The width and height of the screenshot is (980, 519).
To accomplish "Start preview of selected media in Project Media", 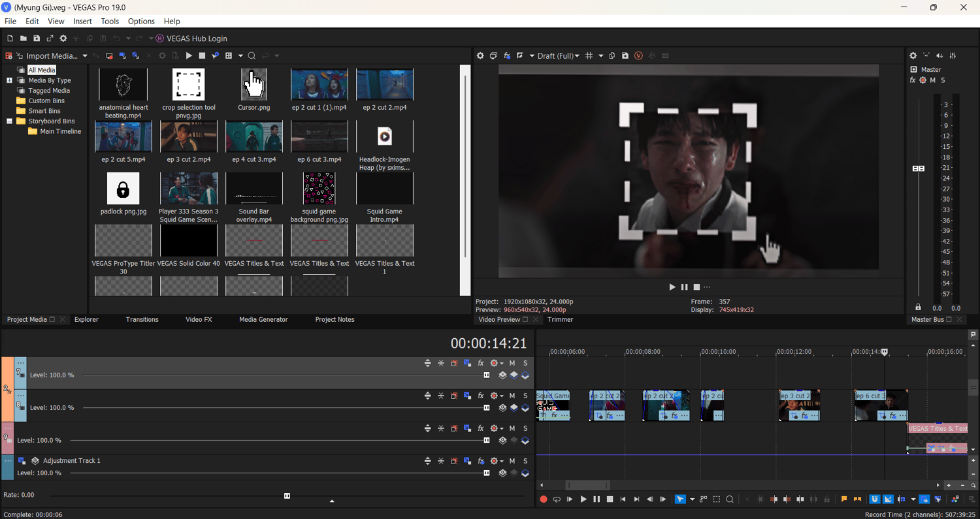I will pos(189,56).
